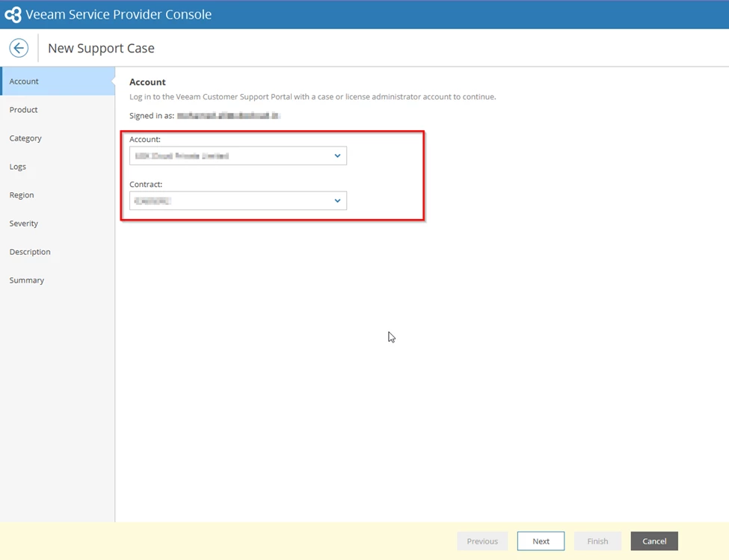Click inside the Account combo box
The image size is (729, 560).
[x=238, y=156]
